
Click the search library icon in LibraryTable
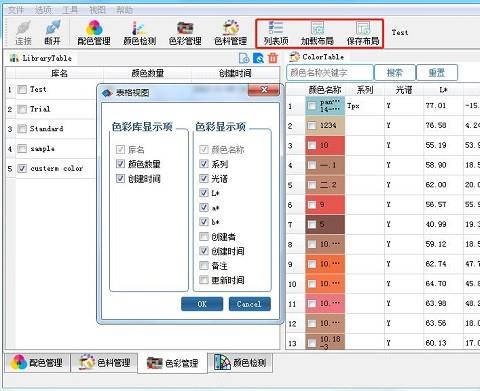point(259,58)
